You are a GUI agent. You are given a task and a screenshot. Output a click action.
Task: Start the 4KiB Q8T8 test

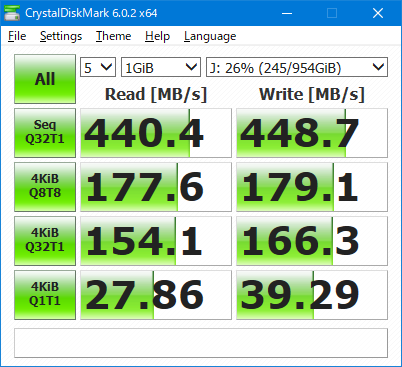pos(45,187)
